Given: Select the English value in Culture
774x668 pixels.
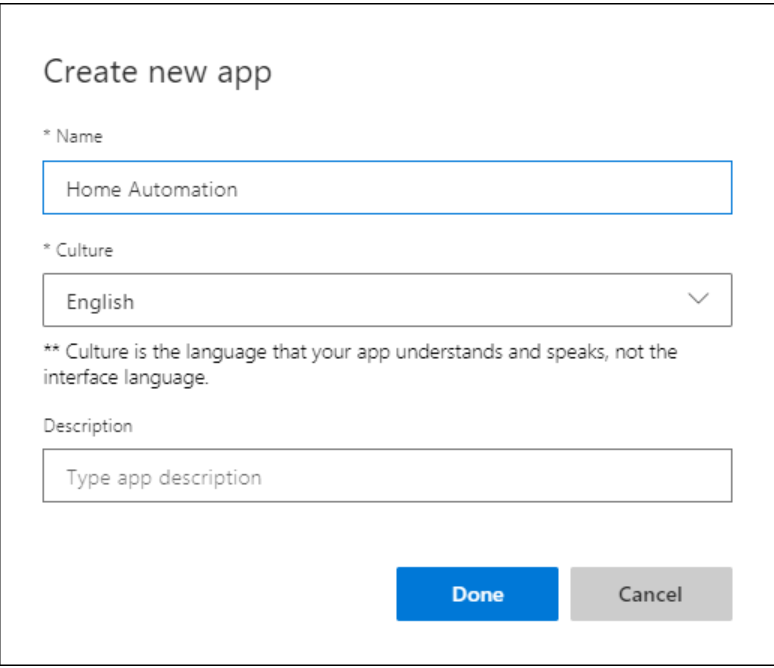Looking at the screenshot, I should point(100,301).
